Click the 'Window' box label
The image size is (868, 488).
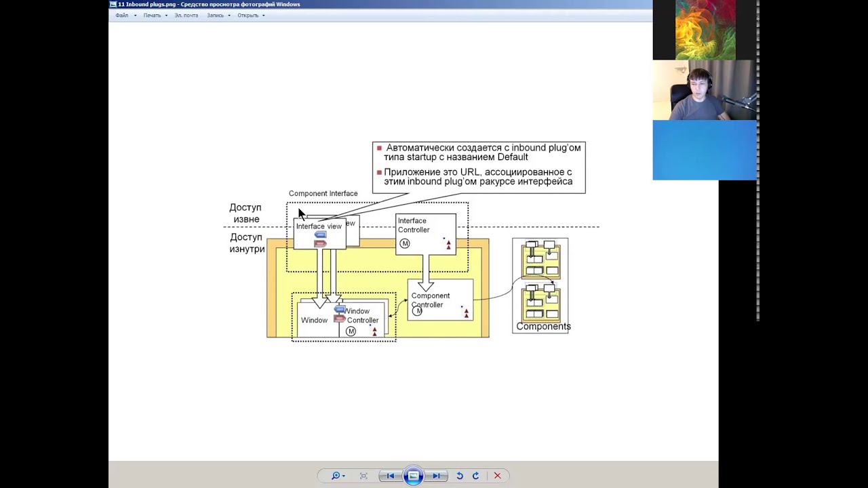click(x=314, y=320)
